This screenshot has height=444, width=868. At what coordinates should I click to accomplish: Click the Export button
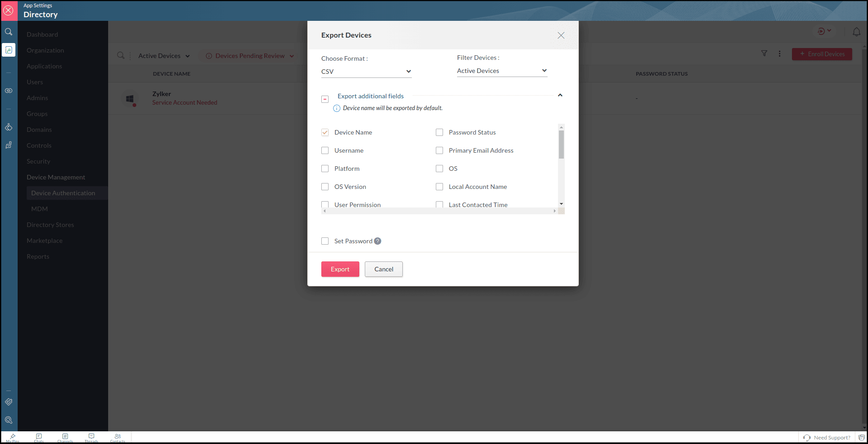tap(340, 269)
